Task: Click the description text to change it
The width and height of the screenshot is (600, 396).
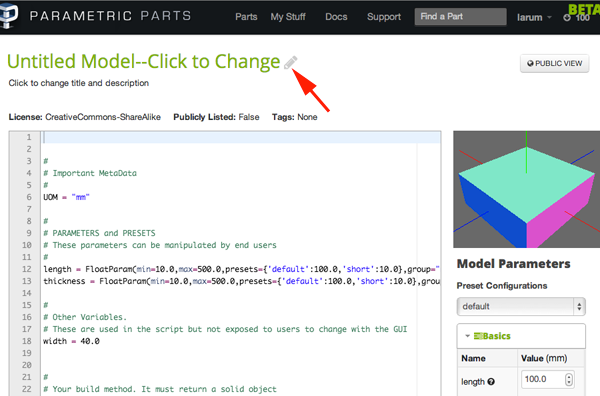Action: 79,83
